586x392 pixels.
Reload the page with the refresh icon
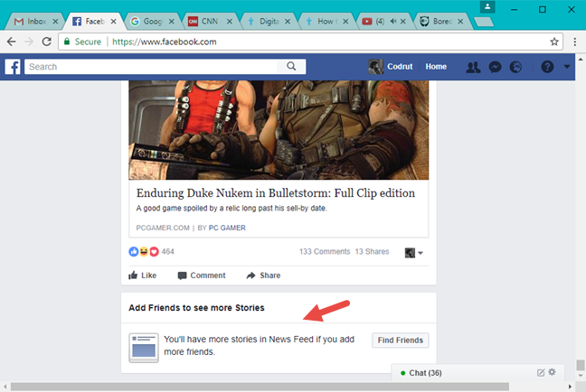click(46, 42)
